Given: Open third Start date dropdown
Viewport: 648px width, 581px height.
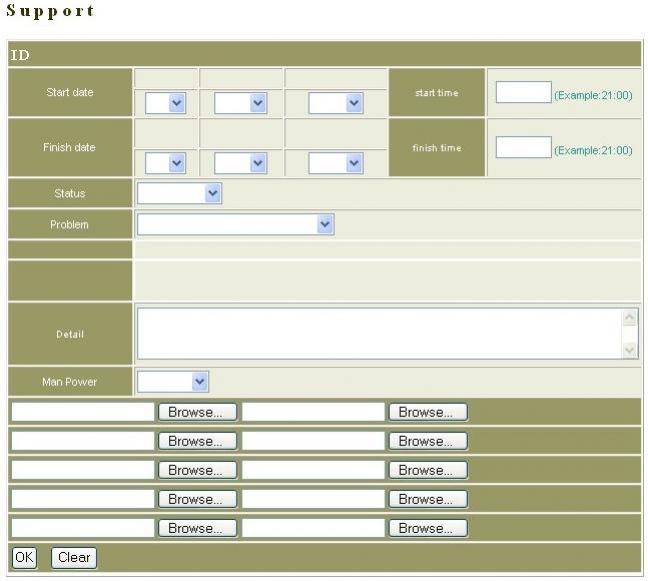Looking at the screenshot, I should click(x=336, y=102).
